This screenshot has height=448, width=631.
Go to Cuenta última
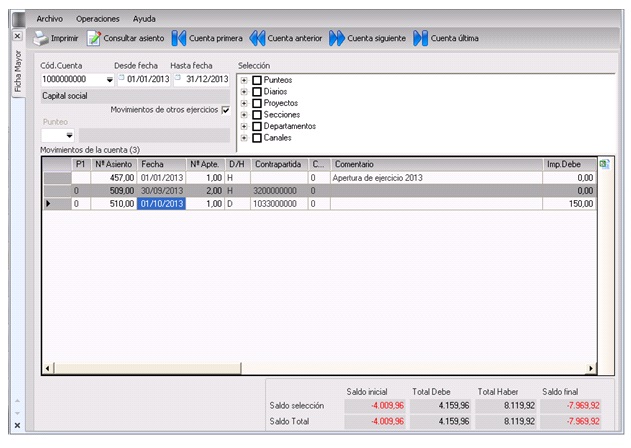point(420,39)
